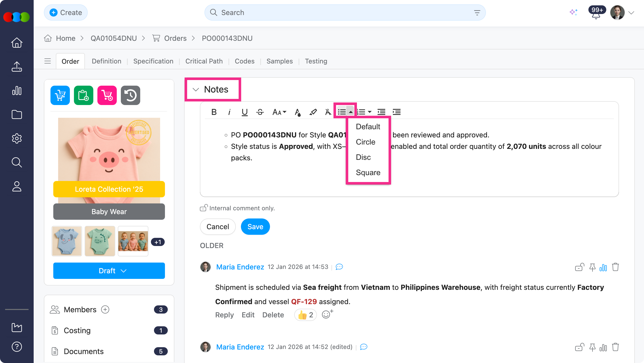This screenshot has height=363, width=644.
Task: Open the font size AA dropdown
Action: 279,112
